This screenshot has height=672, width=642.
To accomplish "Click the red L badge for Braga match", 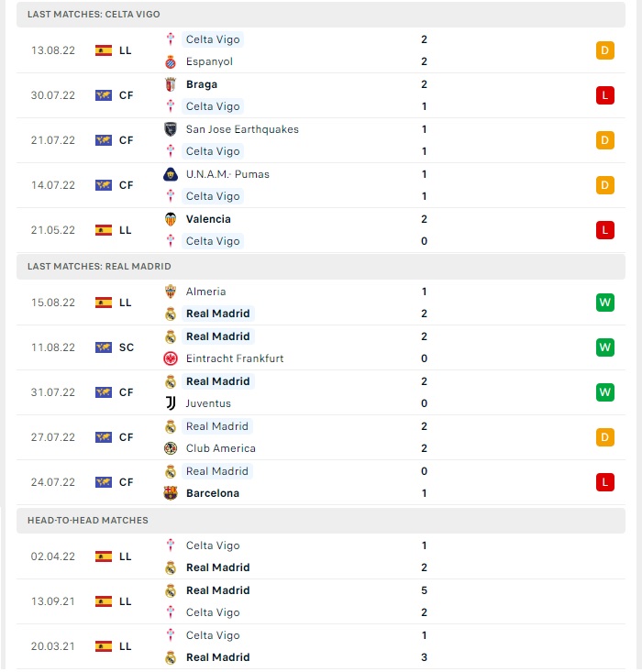I will tap(604, 95).
